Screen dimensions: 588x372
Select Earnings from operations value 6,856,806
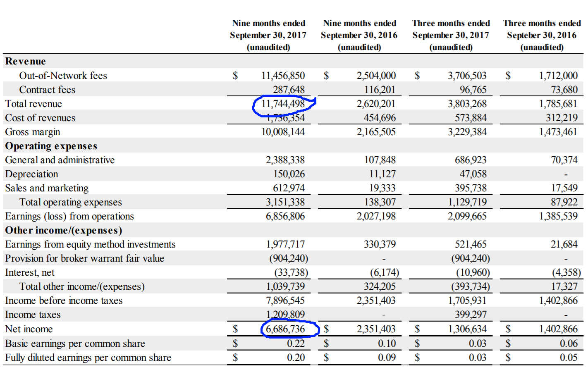point(285,216)
